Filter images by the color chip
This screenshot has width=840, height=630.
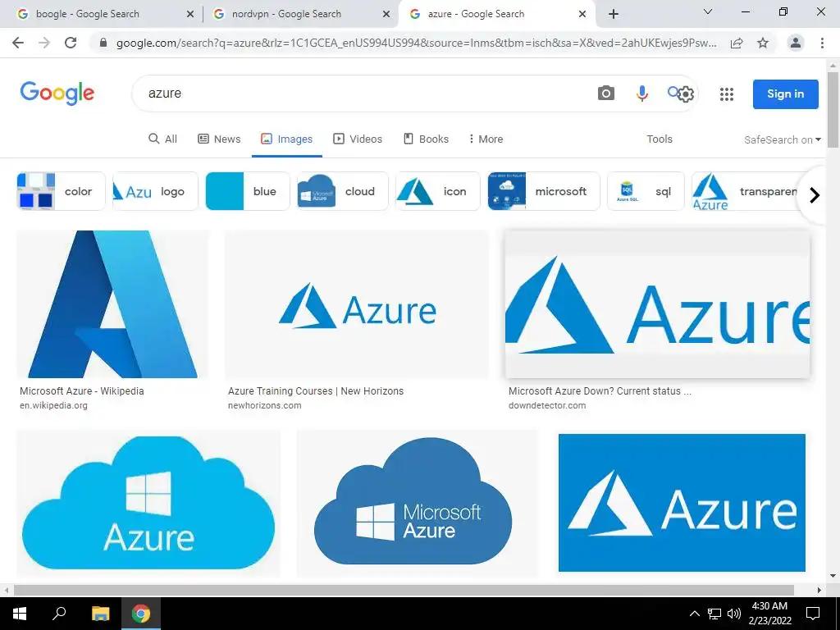click(61, 191)
